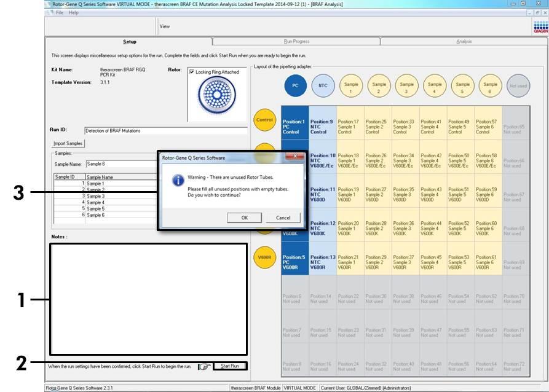549x392 pixels.
Task: Click the pointing hand icon beside Start Run
Action: click(205, 366)
